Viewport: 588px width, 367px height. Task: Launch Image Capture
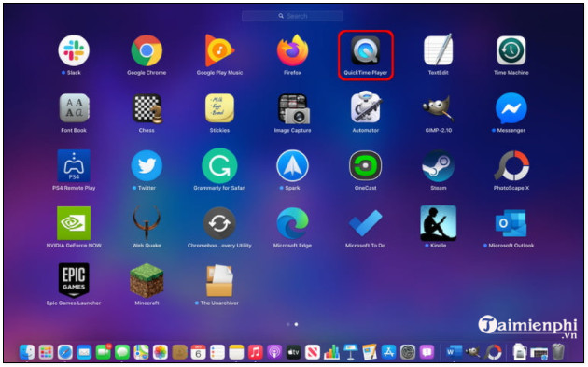[293, 109]
